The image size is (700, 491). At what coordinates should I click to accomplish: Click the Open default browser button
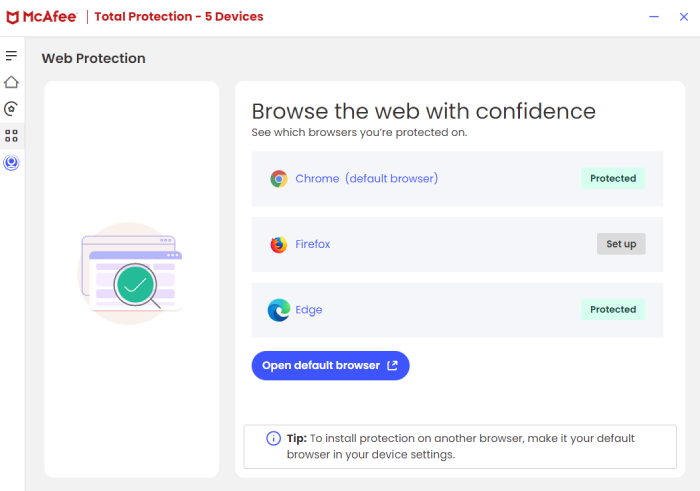(x=330, y=366)
